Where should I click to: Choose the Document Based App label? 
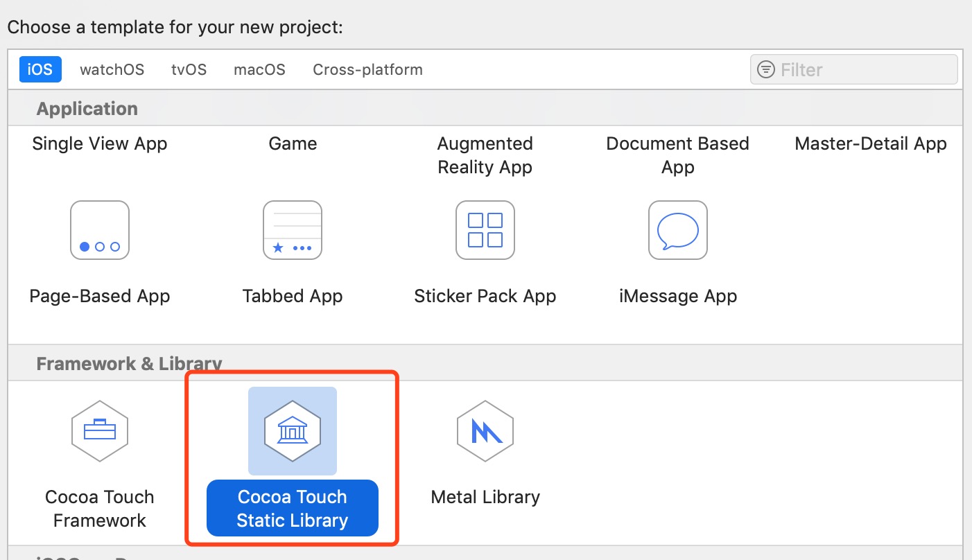click(x=678, y=155)
